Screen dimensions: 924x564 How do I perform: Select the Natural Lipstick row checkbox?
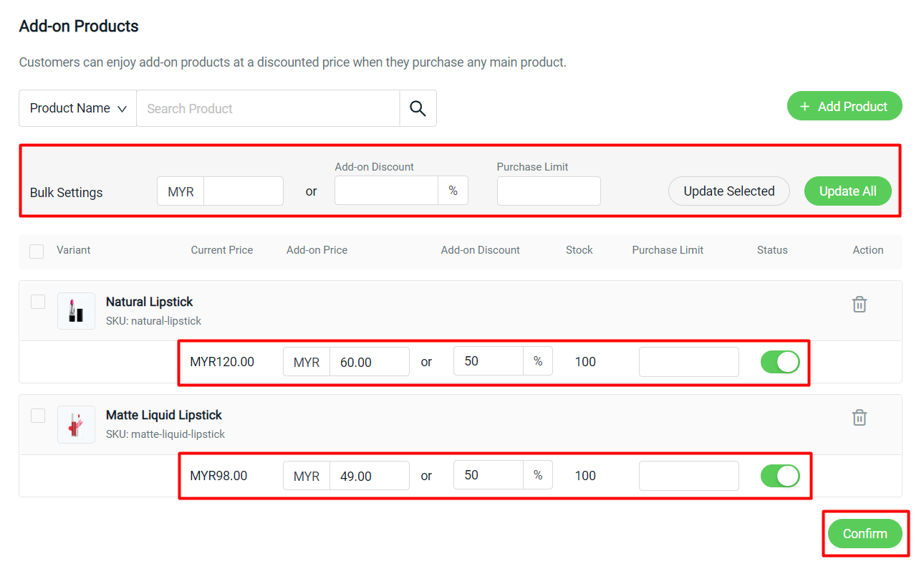pyautogui.click(x=37, y=302)
